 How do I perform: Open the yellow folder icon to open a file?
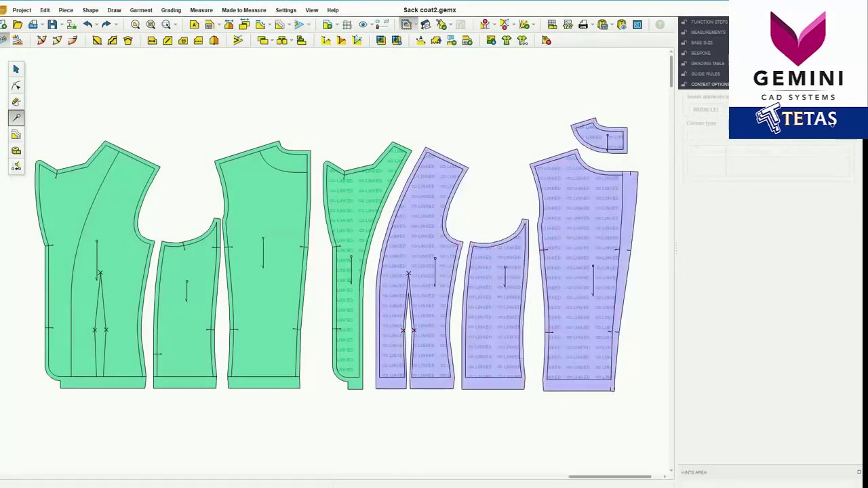click(17, 24)
